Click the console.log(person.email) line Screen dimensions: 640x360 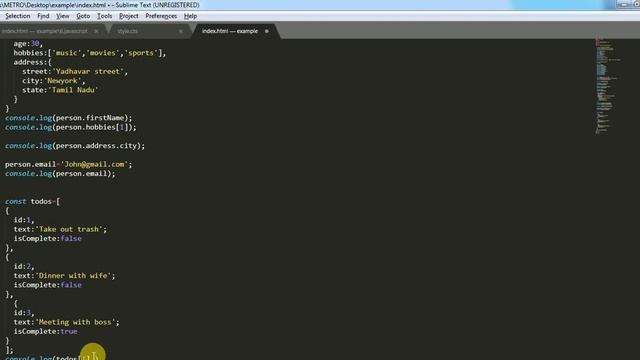(60, 173)
